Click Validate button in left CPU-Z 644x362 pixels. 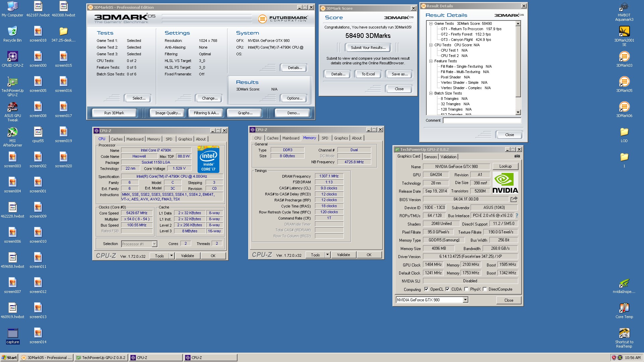point(187,256)
